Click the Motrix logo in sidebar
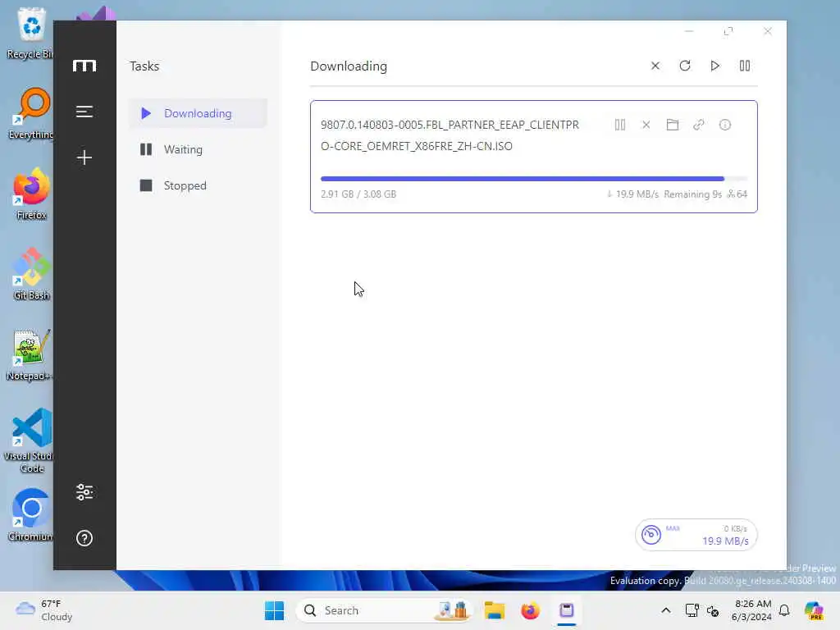 click(x=84, y=66)
